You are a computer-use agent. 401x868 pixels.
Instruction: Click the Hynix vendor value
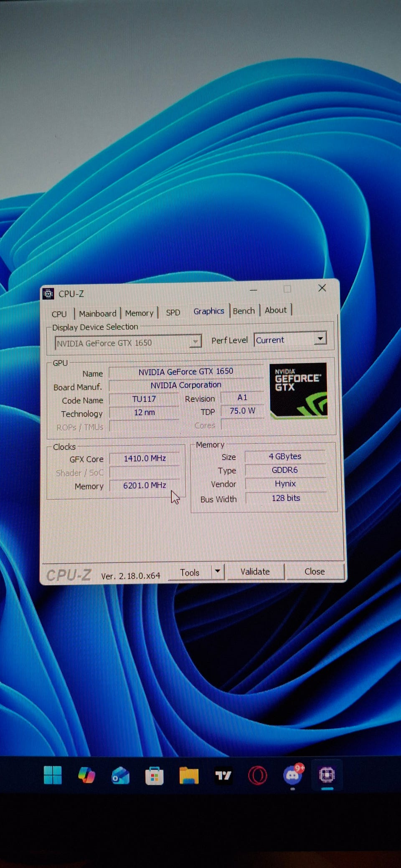coord(285,483)
